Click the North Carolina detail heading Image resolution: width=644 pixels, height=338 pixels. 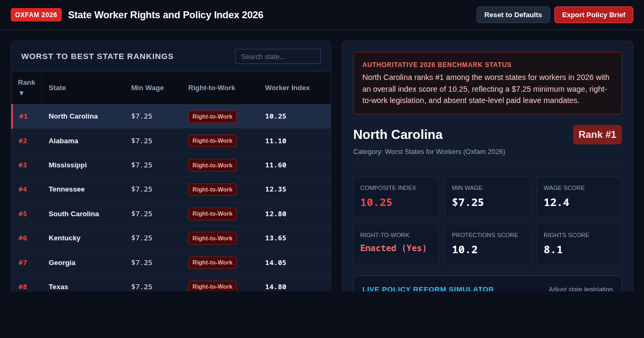coord(398,135)
